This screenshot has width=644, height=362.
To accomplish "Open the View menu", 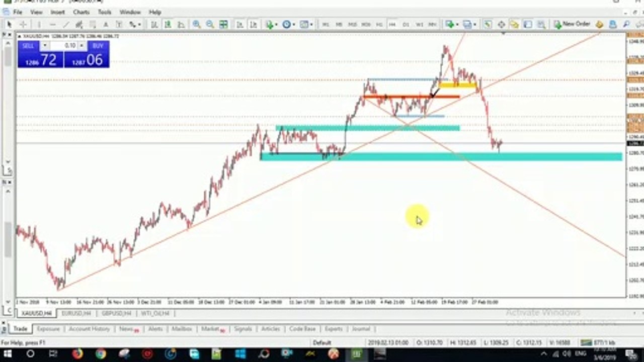I will coord(36,12).
